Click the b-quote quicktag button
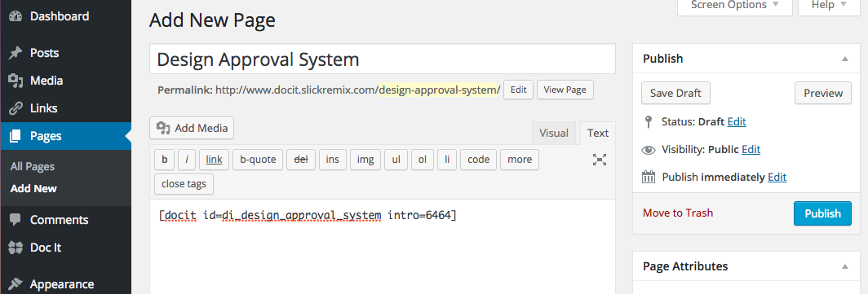Image resolution: width=868 pixels, height=294 pixels. point(258,160)
